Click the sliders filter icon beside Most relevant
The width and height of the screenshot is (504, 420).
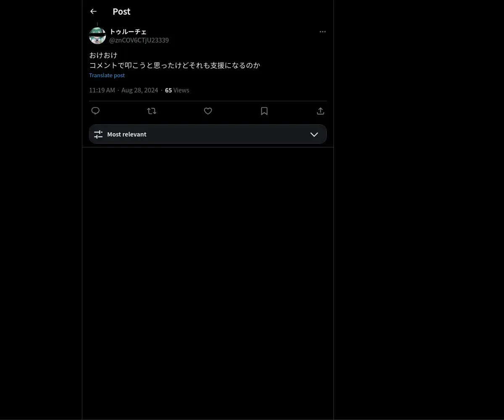click(98, 134)
